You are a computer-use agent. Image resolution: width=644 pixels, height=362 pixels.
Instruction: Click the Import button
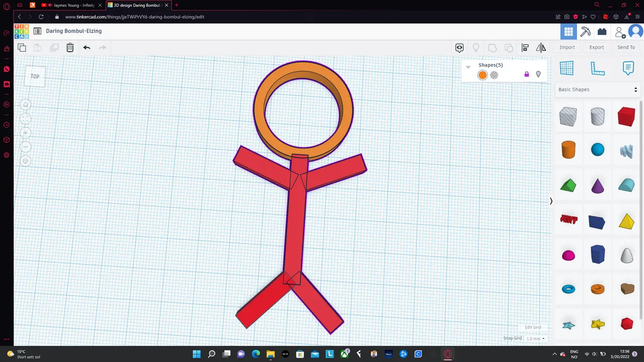coord(567,47)
